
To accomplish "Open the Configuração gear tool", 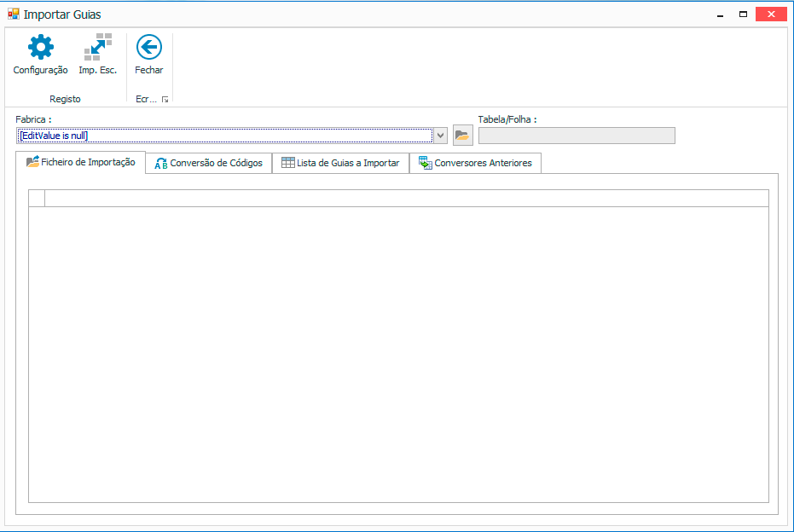I will [41, 55].
